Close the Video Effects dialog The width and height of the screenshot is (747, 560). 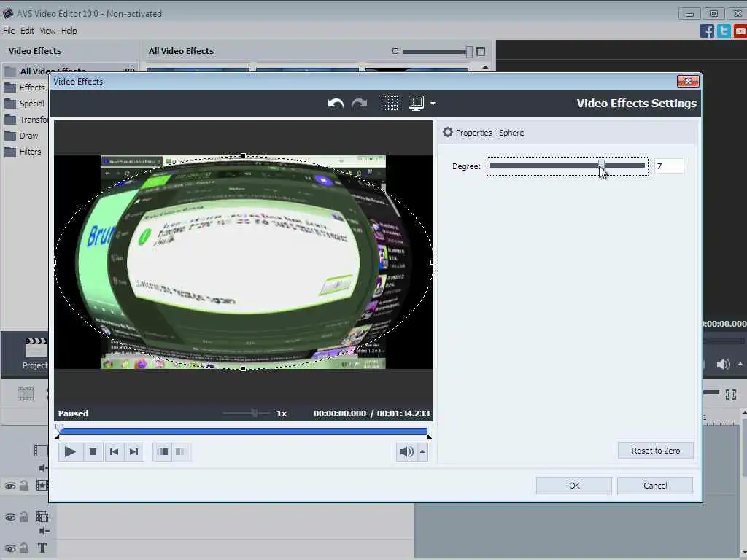click(x=688, y=82)
